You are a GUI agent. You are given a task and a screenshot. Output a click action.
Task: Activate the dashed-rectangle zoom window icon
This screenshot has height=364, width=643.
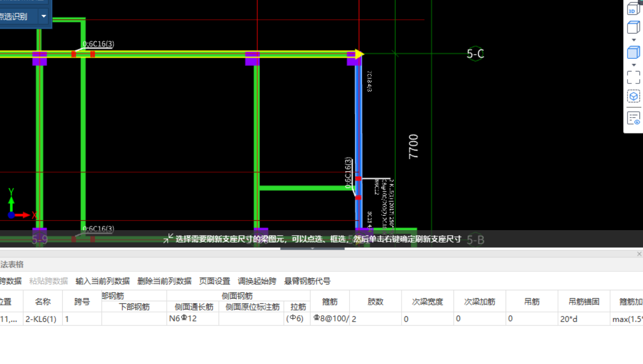pyautogui.click(x=634, y=77)
